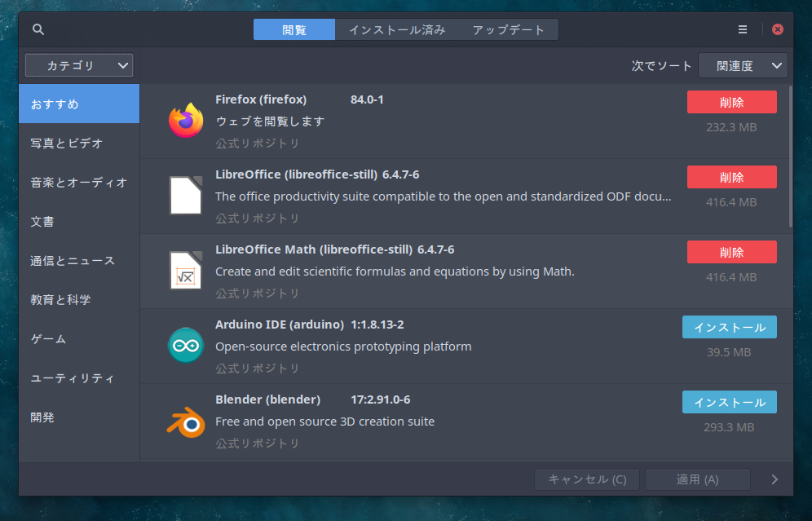Select the 教育と科学 category
Image resolution: width=812 pixels, height=521 pixels.
[79, 300]
